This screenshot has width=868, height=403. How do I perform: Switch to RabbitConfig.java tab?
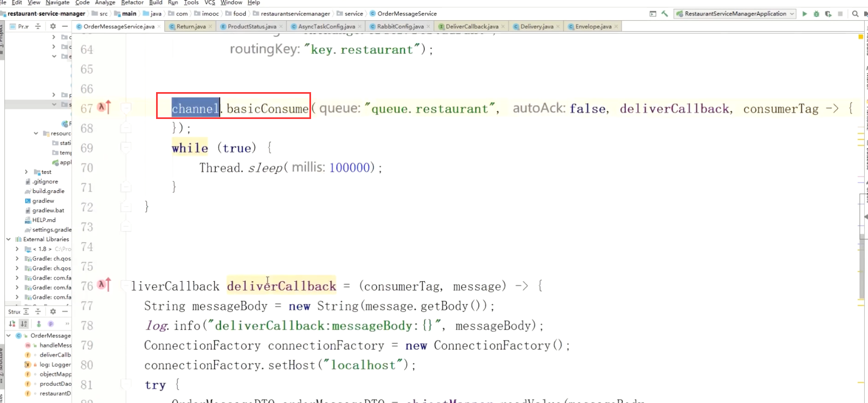point(400,26)
